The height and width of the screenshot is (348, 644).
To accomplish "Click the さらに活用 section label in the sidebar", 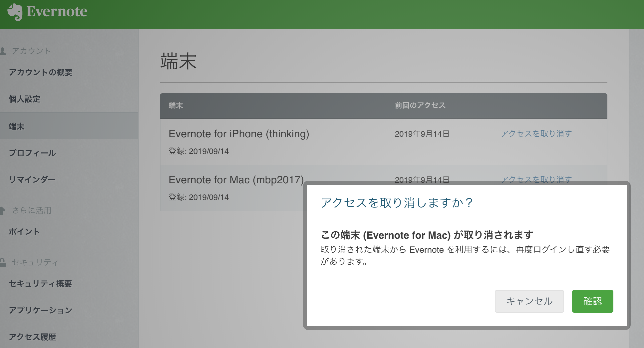I will click(x=32, y=211).
